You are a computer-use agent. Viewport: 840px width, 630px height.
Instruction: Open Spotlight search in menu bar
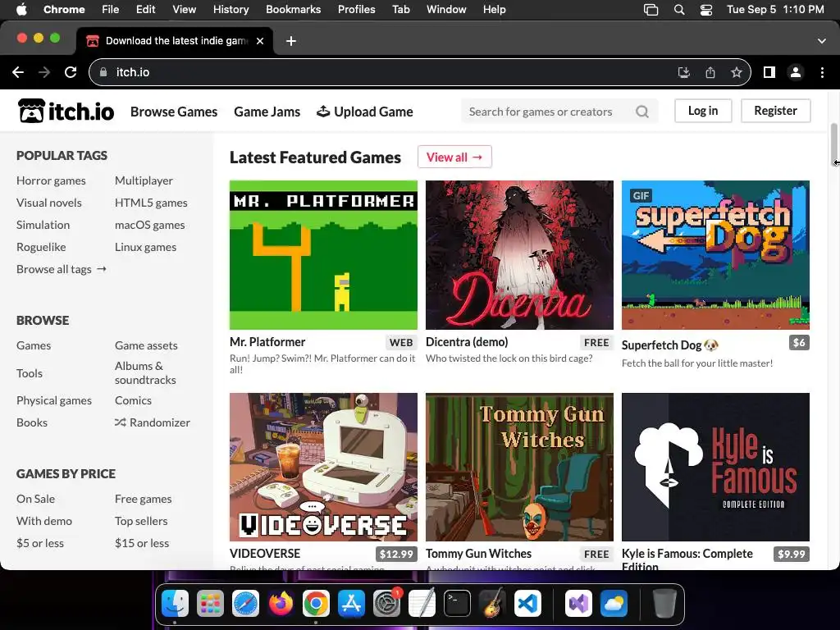[x=678, y=10]
